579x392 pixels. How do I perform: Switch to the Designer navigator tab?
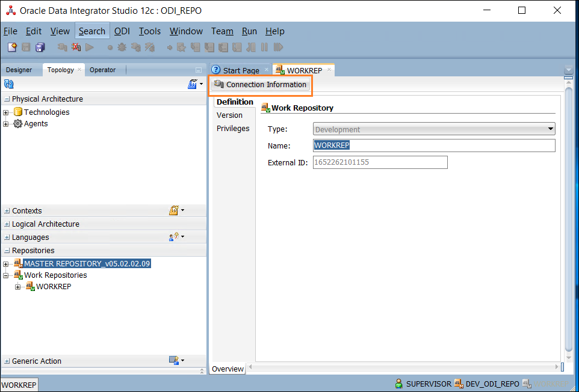point(19,70)
